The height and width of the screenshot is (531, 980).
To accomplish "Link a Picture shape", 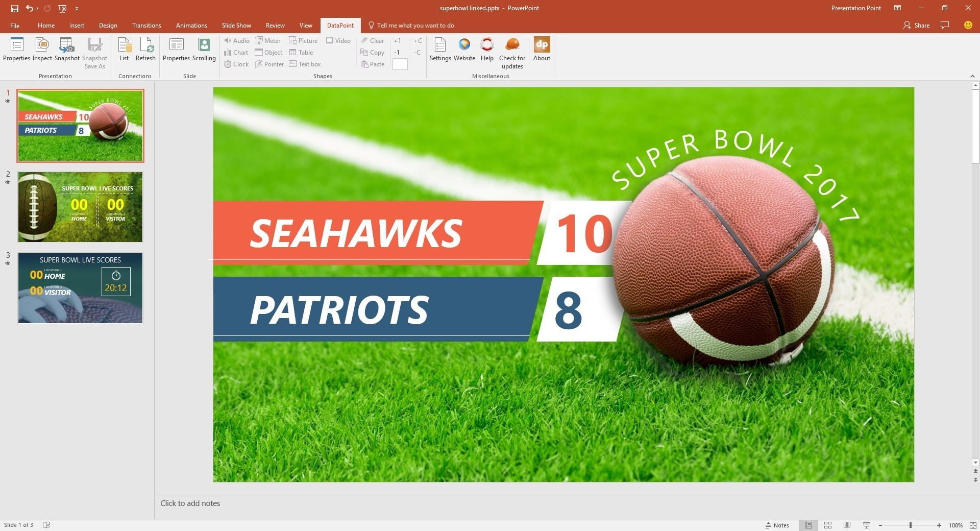I will (x=303, y=41).
